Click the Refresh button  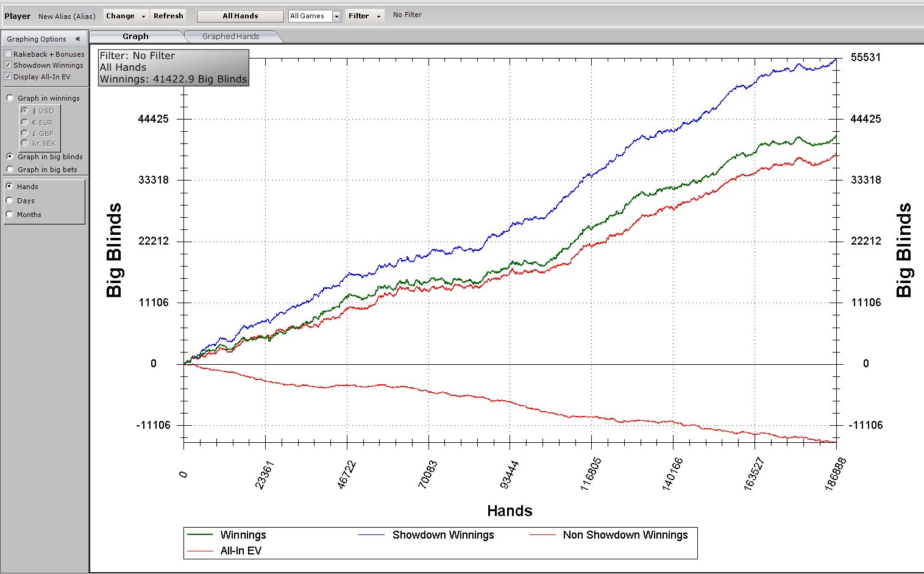[168, 16]
